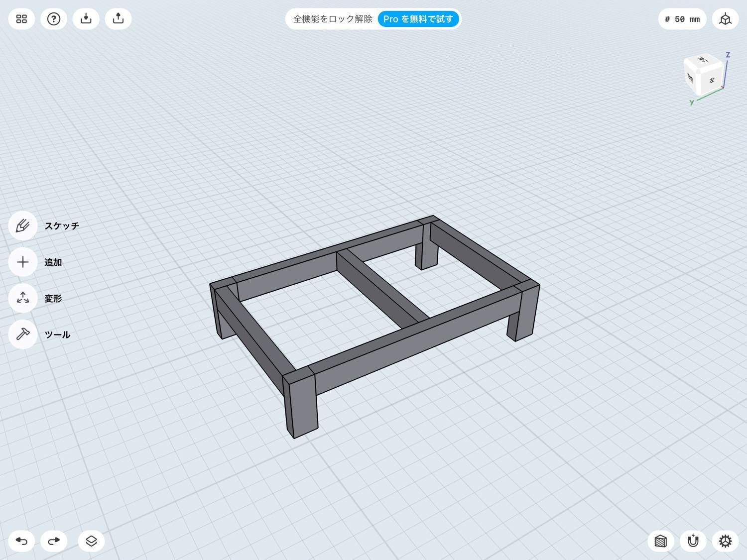Select the middle crossbeam of the frame
The image size is (747, 560).
tap(381, 289)
